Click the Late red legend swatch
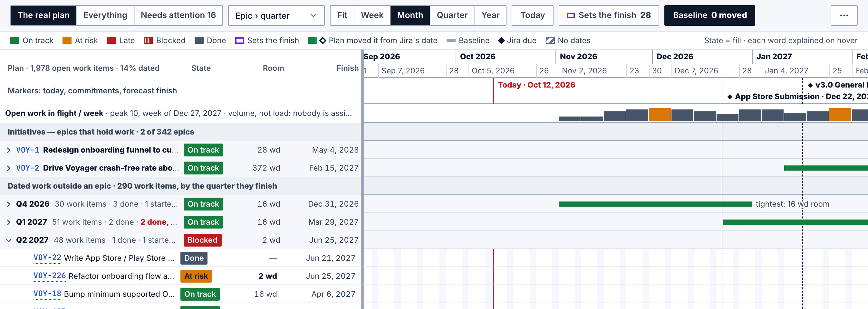This screenshot has width=868, height=309. tap(111, 41)
